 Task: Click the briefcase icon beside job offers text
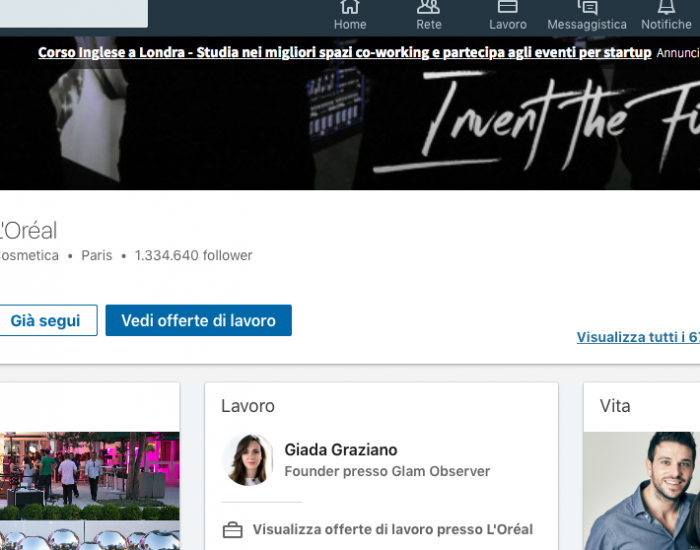[232, 530]
